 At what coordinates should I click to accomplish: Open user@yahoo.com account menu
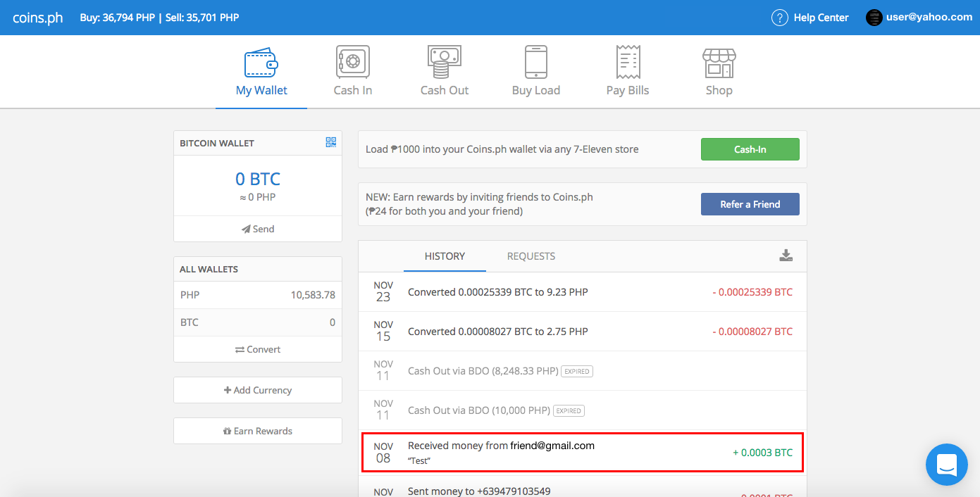(x=929, y=18)
